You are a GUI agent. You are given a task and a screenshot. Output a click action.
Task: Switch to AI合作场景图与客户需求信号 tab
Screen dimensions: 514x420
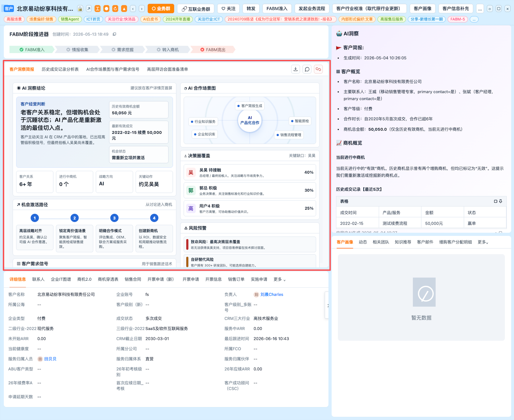click(113, 69)
